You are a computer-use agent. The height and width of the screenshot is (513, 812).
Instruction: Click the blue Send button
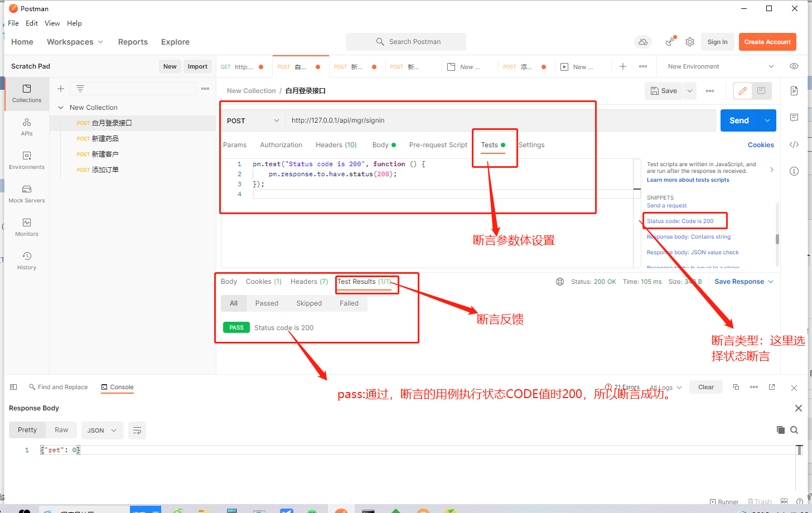pos(739,120)
